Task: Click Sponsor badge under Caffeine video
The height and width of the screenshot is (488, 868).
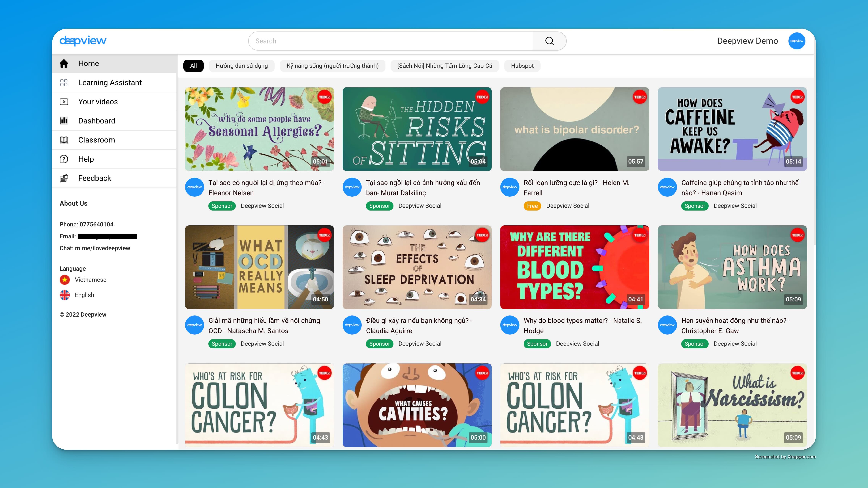Action: (x=695, y=206)
